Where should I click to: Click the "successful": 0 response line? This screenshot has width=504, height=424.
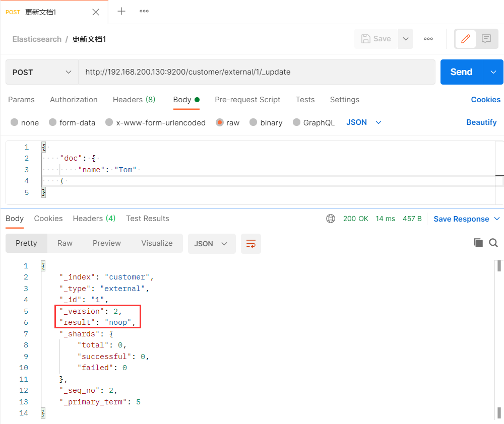coord(113,357)
